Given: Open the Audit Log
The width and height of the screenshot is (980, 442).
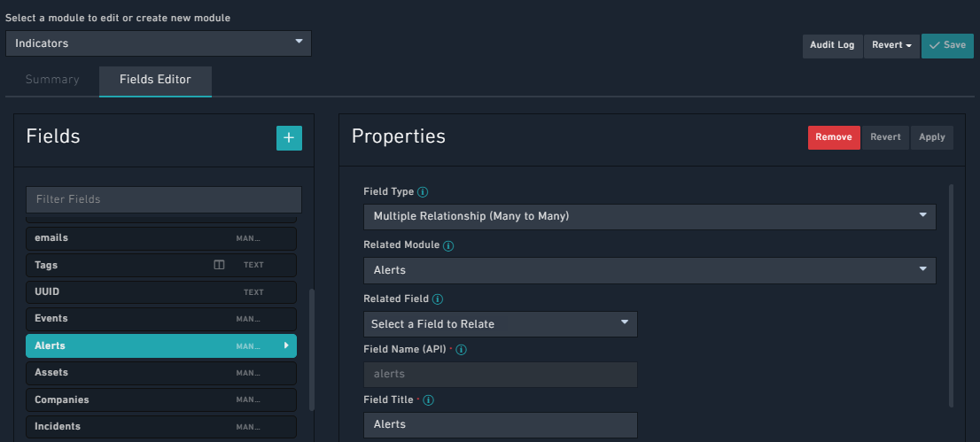Looking at the screenshot, I should [x=832, y=46].
